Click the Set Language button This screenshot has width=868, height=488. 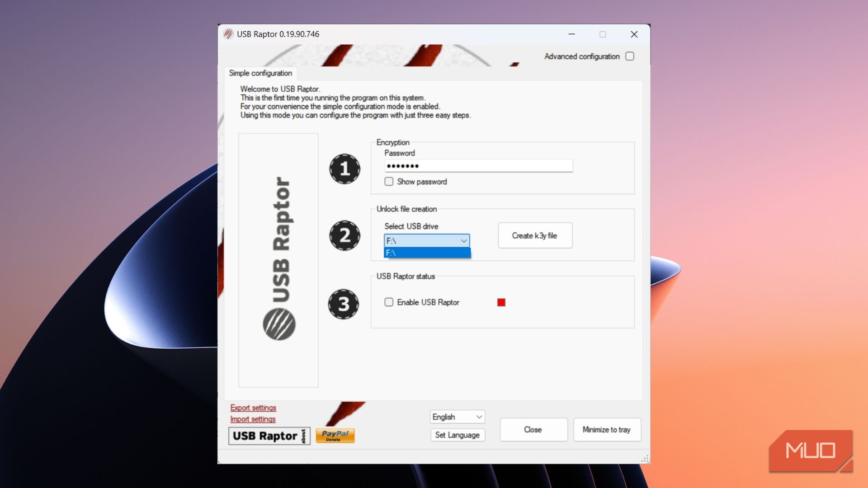(458, 435)
